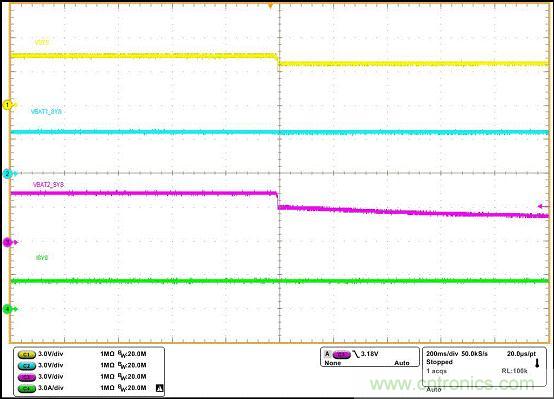Click the green channel 4 ground marker
554x399 pixels.
[x=8, y=309]
